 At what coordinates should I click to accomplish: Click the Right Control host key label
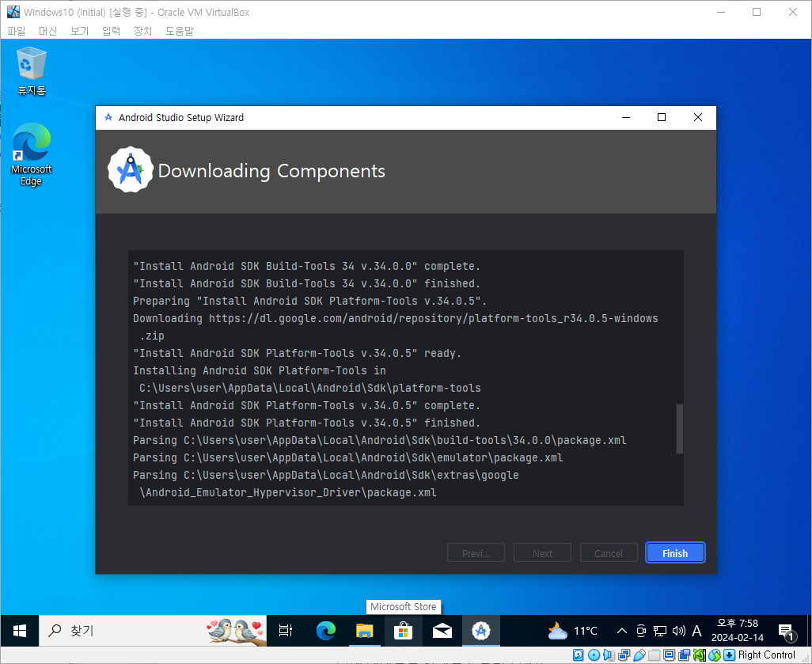pos(766,655)
